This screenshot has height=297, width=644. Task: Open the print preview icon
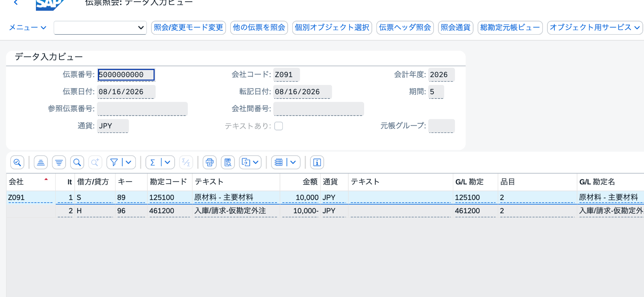tap(228, 162)
